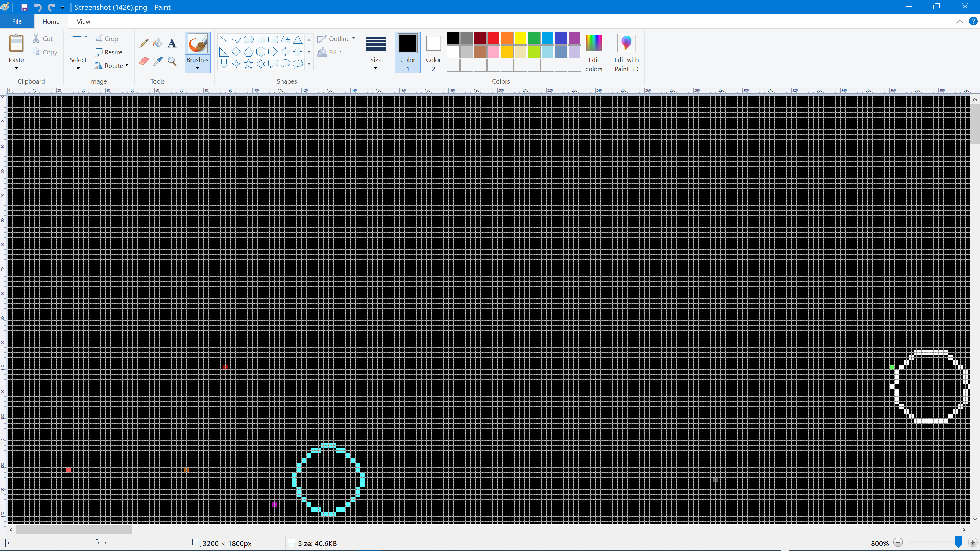The image size is (980, 551).
Task: Activate the Color 1 selector
Action: pyautogui.click(x=407, y=52)
